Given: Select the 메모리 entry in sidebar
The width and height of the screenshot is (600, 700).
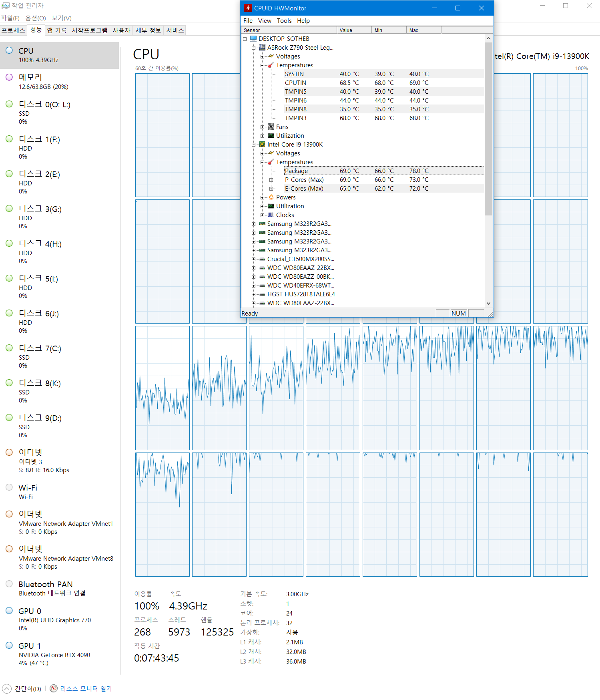Looking at the screenshot, I should coord(60,82).
